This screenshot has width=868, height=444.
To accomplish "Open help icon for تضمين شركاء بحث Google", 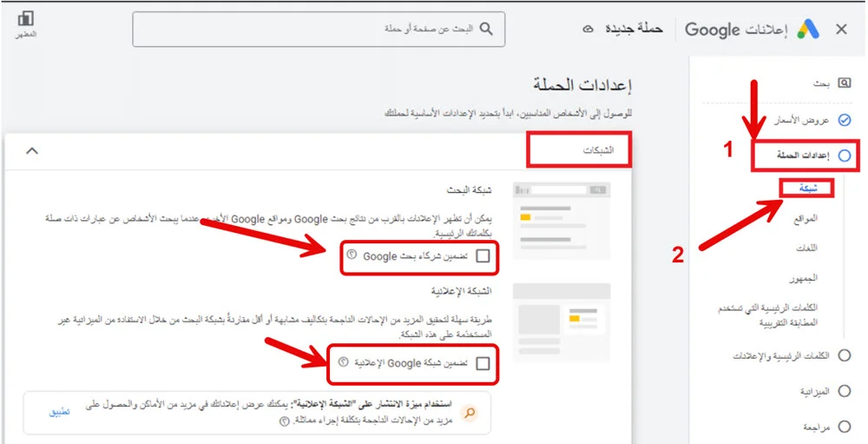I will [x=351, y=255].
